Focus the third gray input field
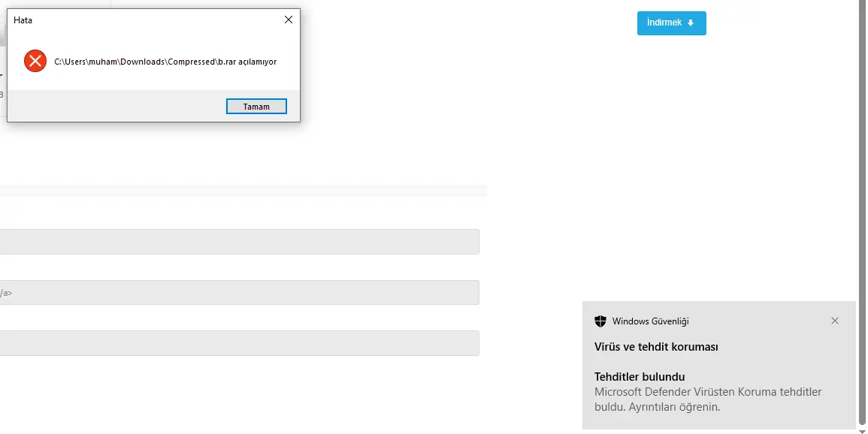This screenshot has height=434, width=868. pos(239,343)
